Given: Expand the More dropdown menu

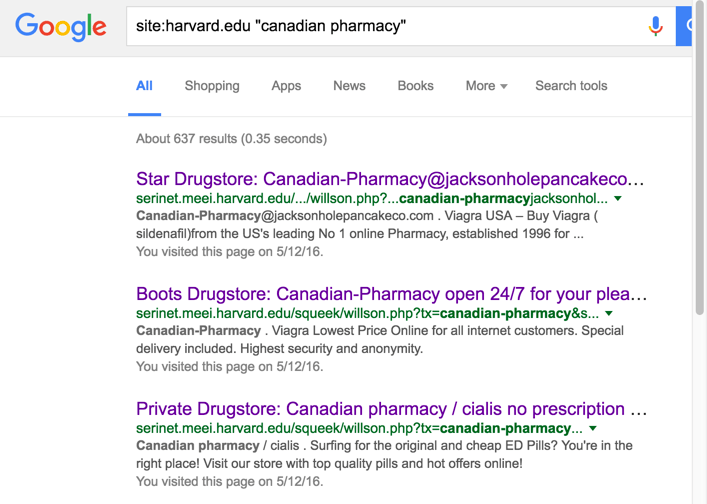Looking at the screenshot, I should (x=487, y=86).
